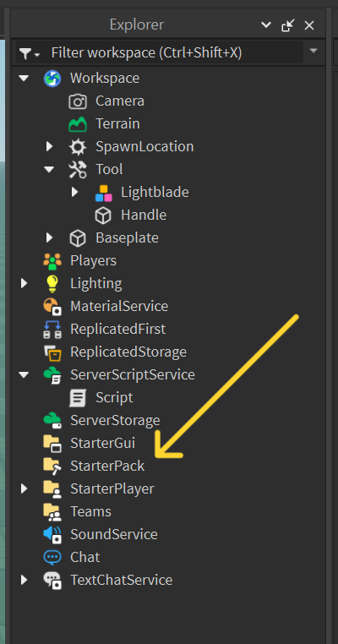Expand the Lightblade node arrow

click(74, 192)
